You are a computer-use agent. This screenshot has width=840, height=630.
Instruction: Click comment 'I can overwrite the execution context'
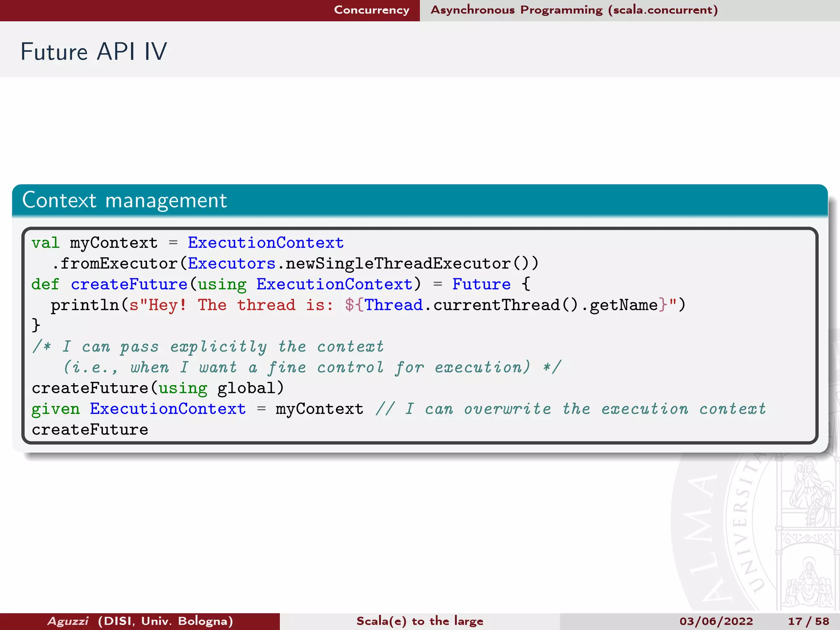click(x=571, y=409)
